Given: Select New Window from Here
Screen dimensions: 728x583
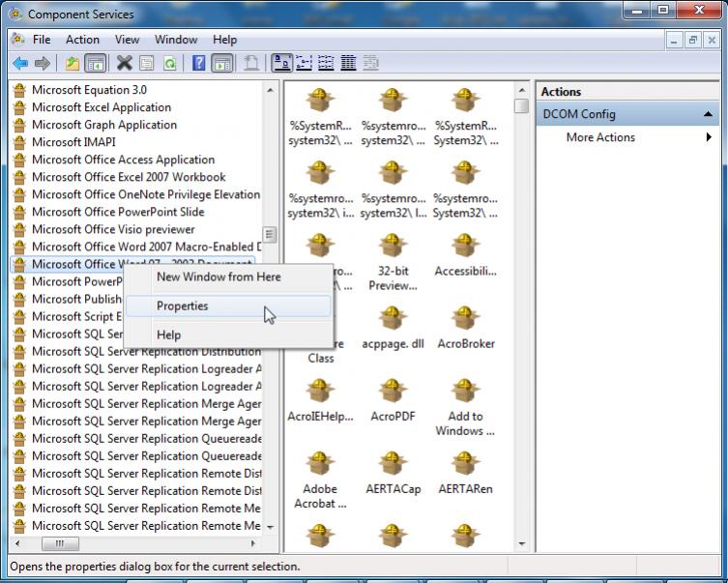Looking at the screenshot, I should pos(218,277).
